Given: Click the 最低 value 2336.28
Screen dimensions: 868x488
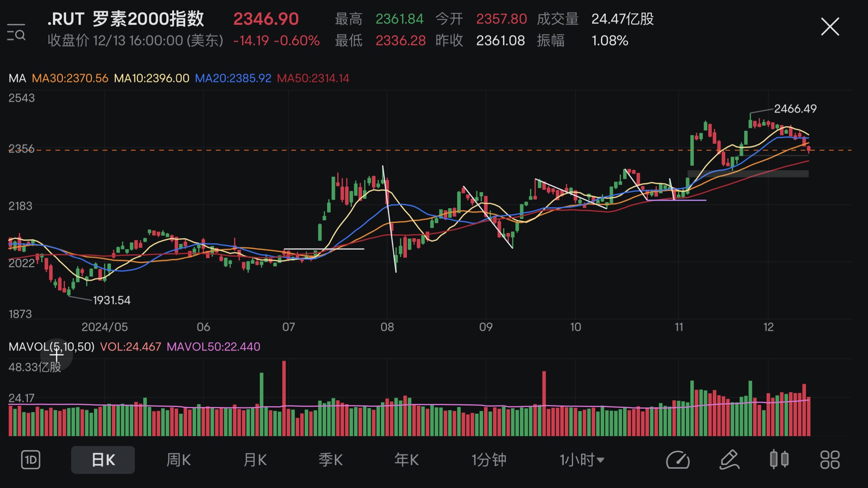Looking at the screenshot, I should click(400, 41).
